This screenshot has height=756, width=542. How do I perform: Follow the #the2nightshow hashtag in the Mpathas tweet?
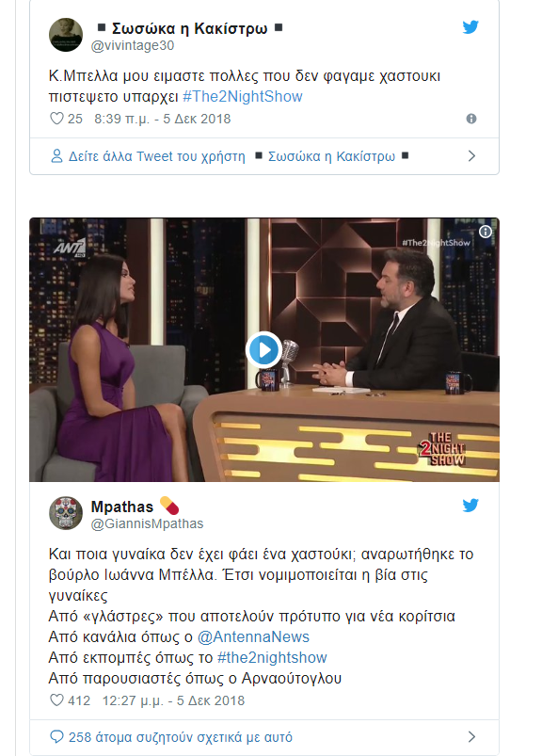(x=272, y=658)
